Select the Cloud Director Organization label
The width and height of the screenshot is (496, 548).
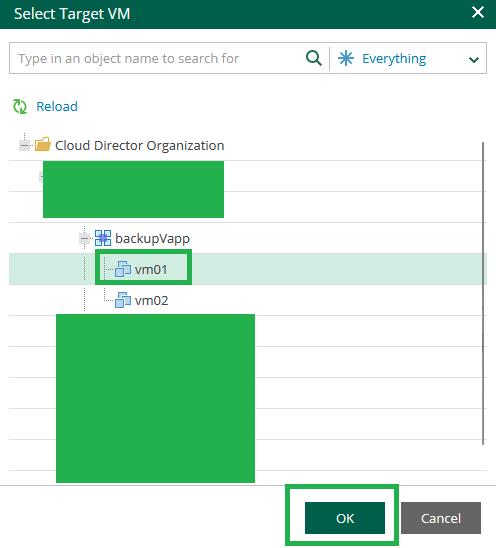(x=139, y=145)
